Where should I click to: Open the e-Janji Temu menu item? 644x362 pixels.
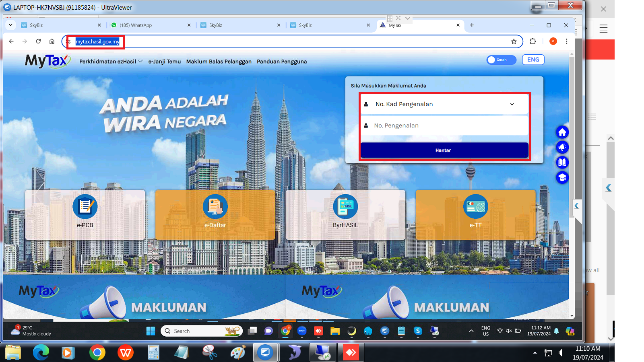click(x=164, y=62)
